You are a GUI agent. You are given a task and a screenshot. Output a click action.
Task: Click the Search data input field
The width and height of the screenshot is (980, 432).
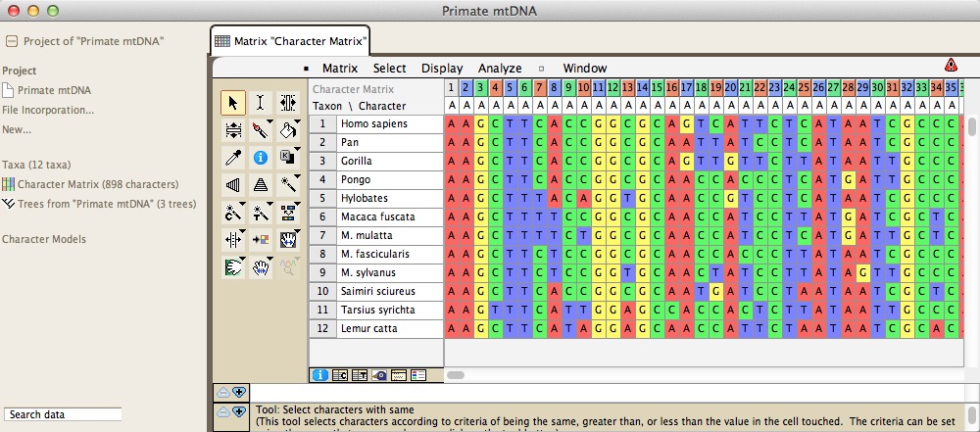[x=63, y=414]
